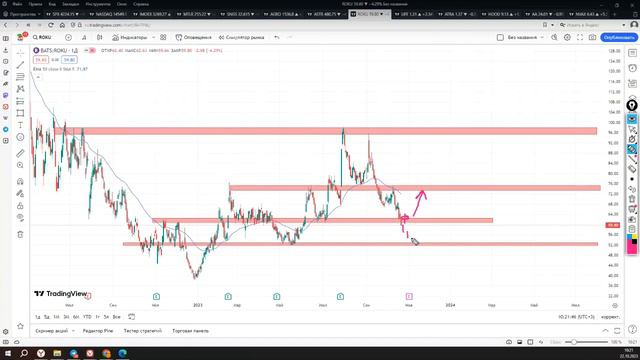
Task: Delete drawings with trash icon
Action: coord(20,234)
